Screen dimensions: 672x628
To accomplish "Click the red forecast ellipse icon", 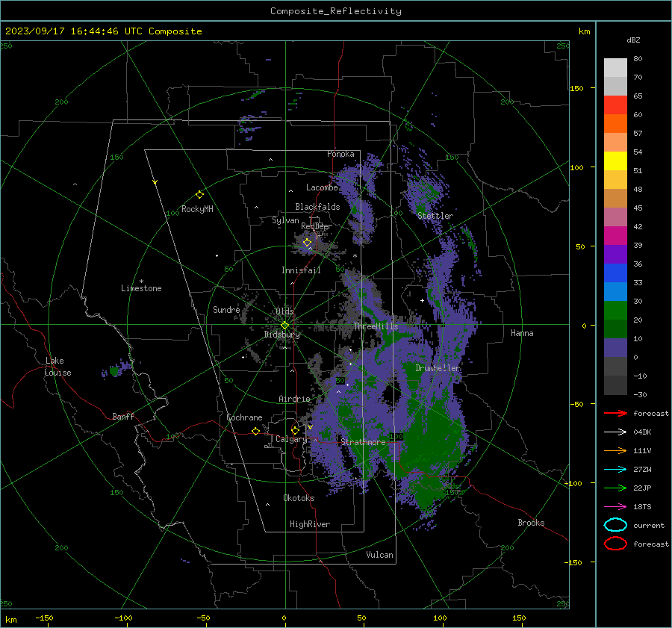I will coord(615,544).
